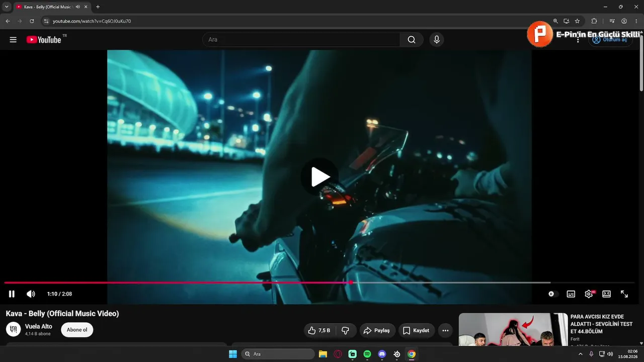The image size is (644, 362).
Task: Save the video with Kaydet
Action: (417, 330)
